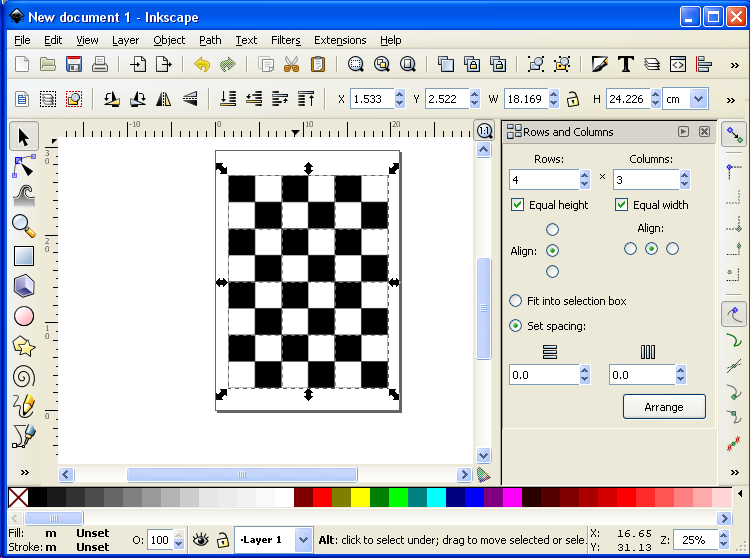This screenshot has height=558, width=750.
Task: Open the Text and Font dialog icon
Action: point(626,64)
